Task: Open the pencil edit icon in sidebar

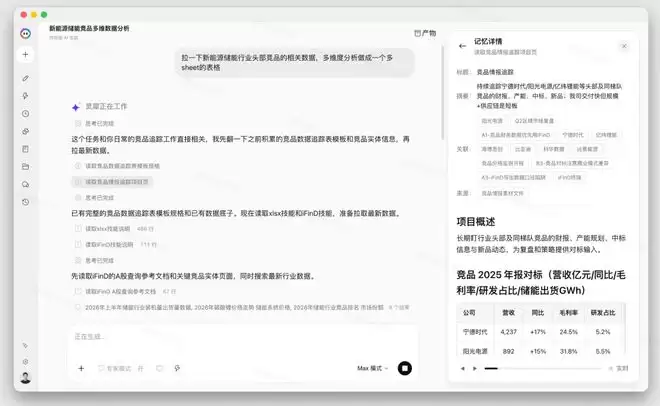Action: point(25,78)
